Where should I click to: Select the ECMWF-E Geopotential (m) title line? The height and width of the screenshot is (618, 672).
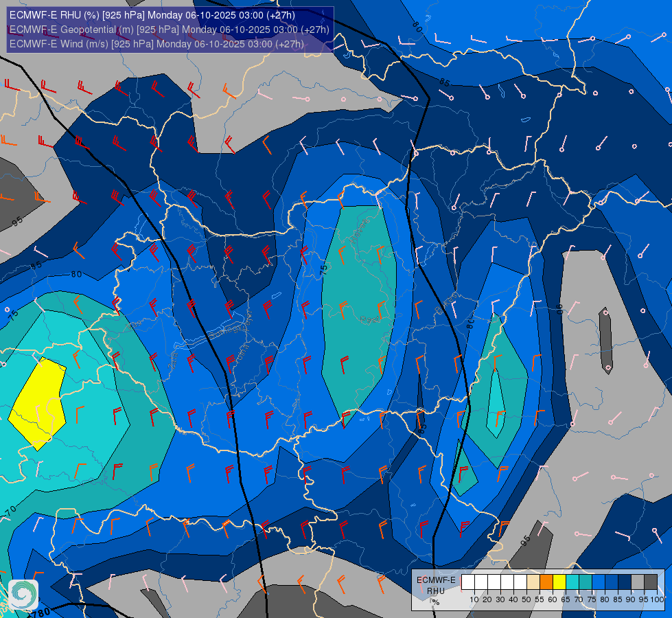tap(170, 29)
